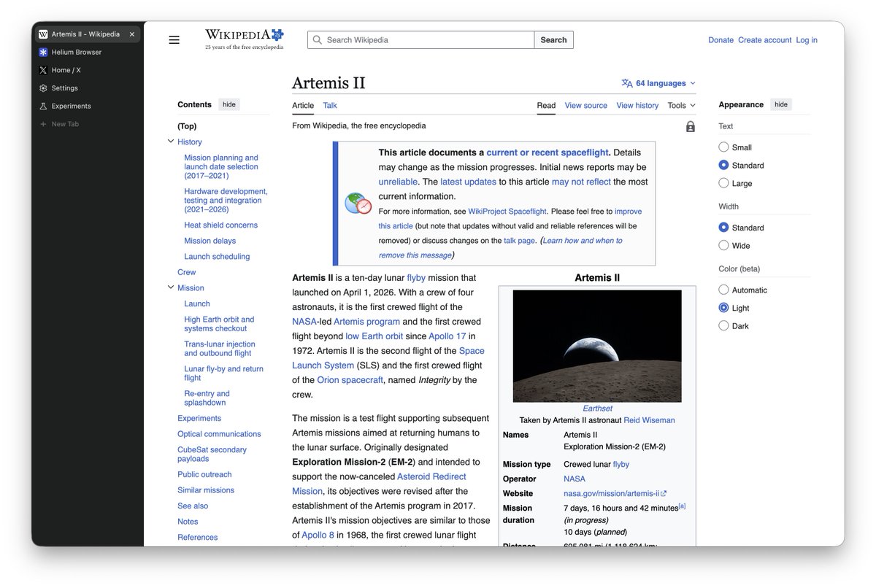This screenshot has width=876, height=588.
Task: Select the Read tab
Action: 546,106
